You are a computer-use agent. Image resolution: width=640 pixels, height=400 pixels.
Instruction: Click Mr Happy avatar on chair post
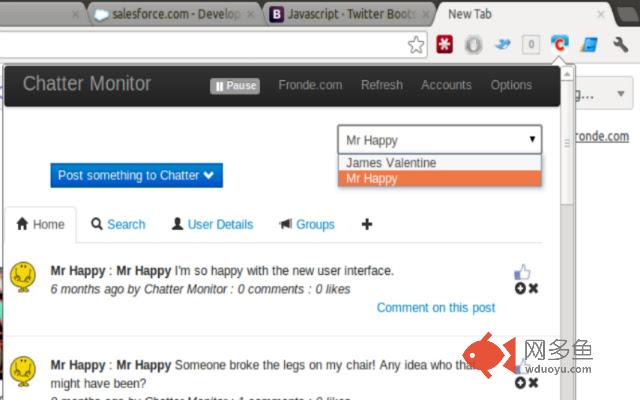point(23,371)
